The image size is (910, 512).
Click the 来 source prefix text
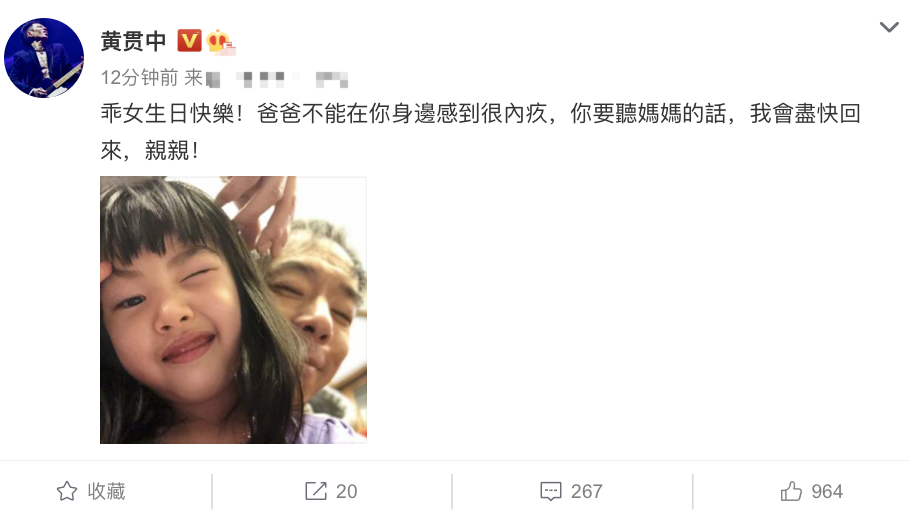click(193, 77)
